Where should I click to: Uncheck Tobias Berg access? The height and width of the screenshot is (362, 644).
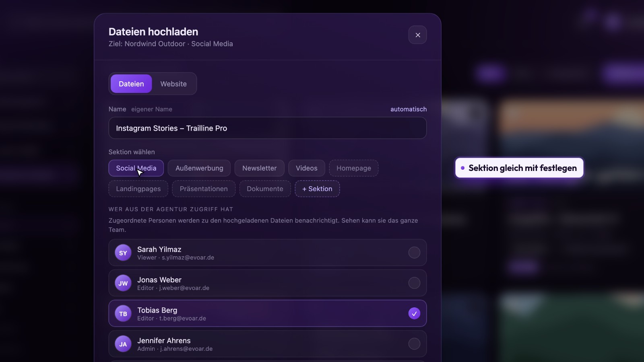[x=414, y=313]
